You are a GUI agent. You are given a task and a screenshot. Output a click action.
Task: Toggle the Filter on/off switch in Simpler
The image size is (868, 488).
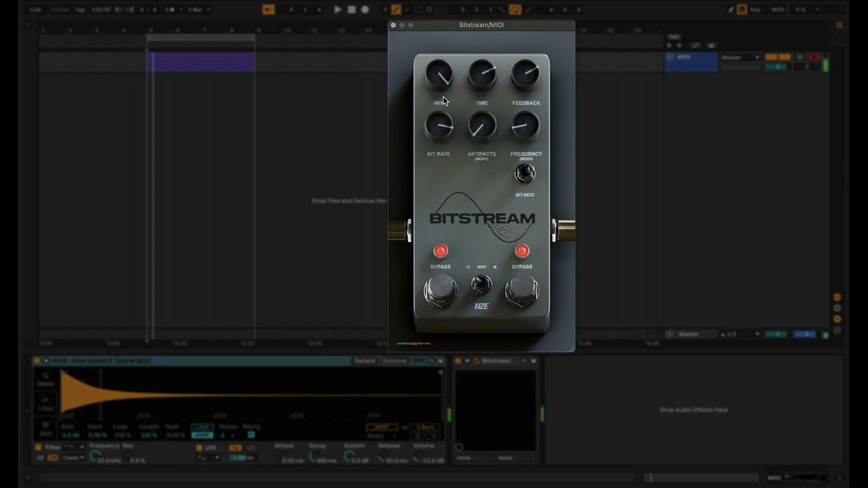pyautogui.click(x=38, y=447)
